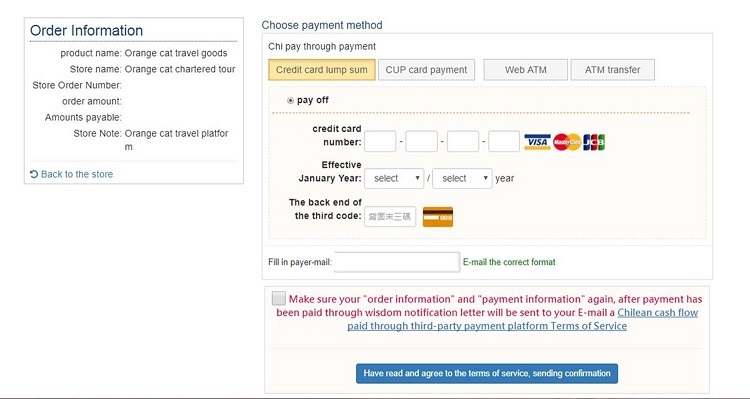
Task: Open the expiration year select dropdown
Action: [x=462, y=178]
